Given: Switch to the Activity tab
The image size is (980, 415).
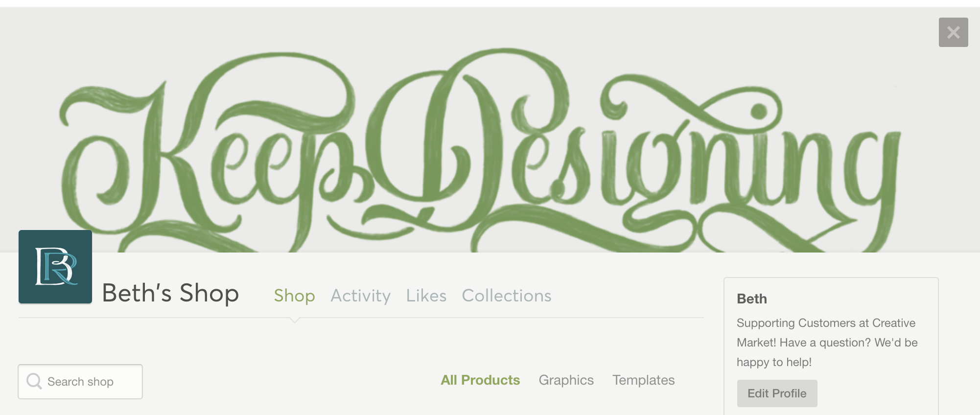Looking at the screenshot, I should pyautogui.click(x=361, y=296).
